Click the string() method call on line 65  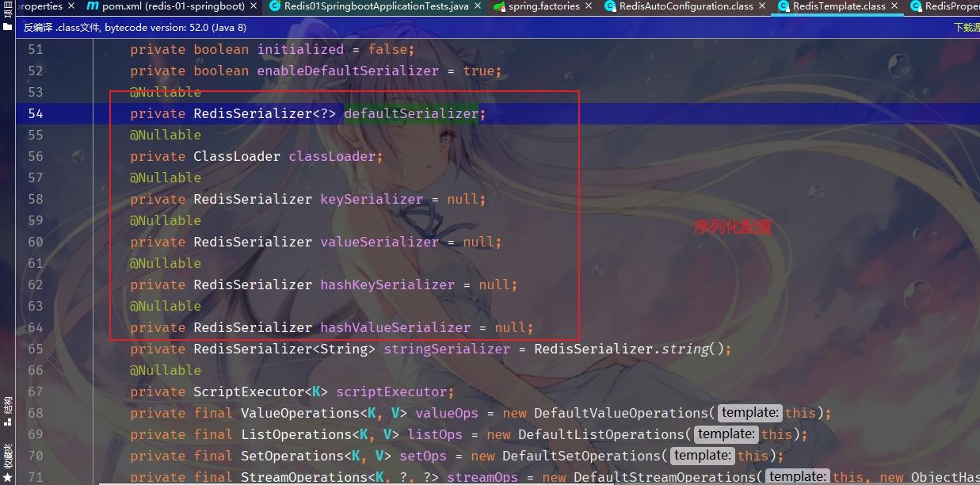tap(692, 349)
